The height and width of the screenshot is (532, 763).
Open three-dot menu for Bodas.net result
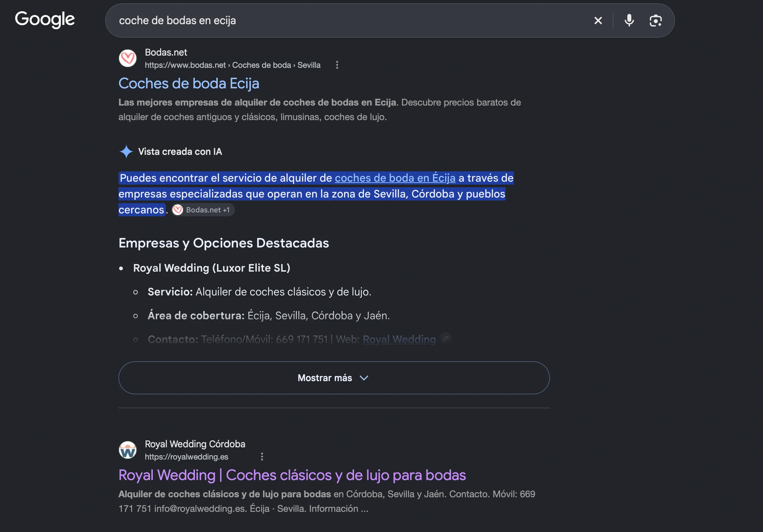pyautogui.click(x=337, y=65)
